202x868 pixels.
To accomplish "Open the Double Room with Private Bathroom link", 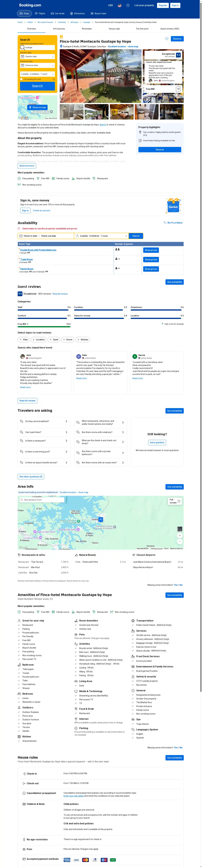I will pos(38,250).
